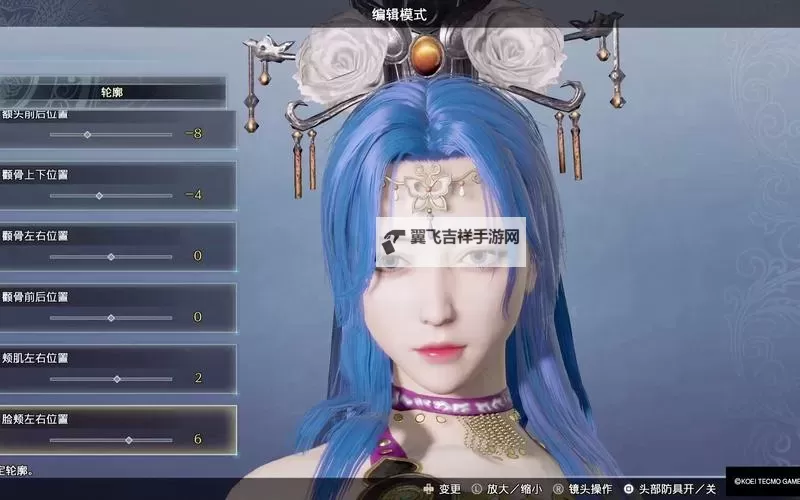Select the 变更 hint label
Screen dimensions: 800x500
[449, 489]
